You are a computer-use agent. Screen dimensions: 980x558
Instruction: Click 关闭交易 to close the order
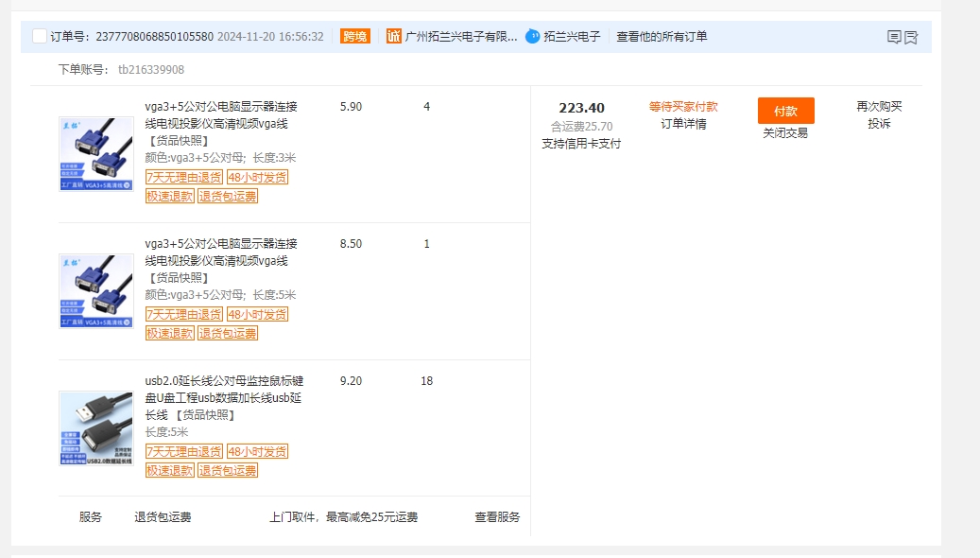coord(785,133)
